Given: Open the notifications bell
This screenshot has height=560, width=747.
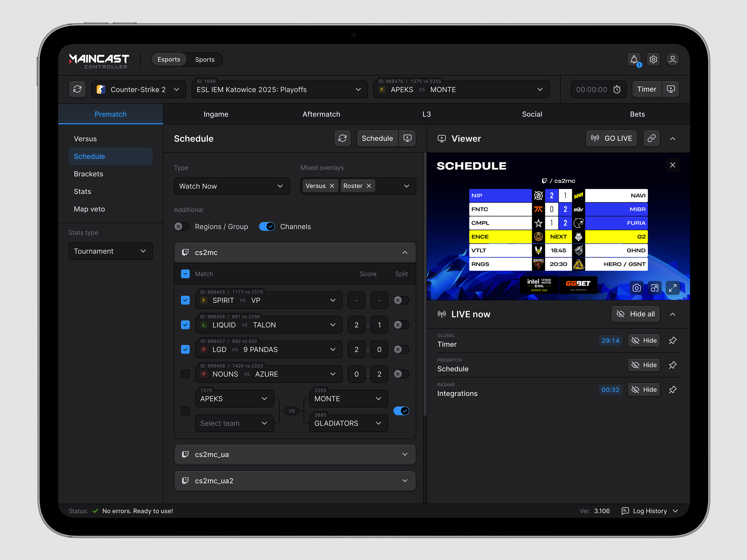Looking at the screenshot, I should coord(634,60).
